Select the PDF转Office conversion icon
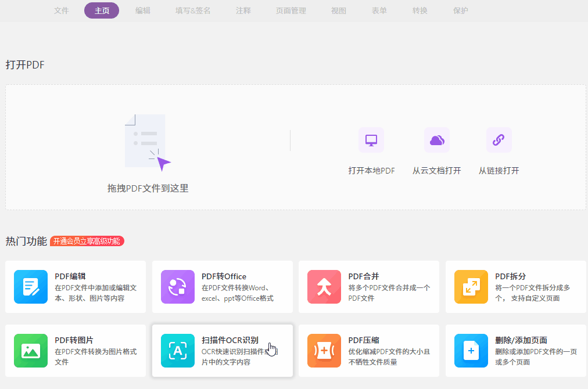 click(x=177, y=286)
